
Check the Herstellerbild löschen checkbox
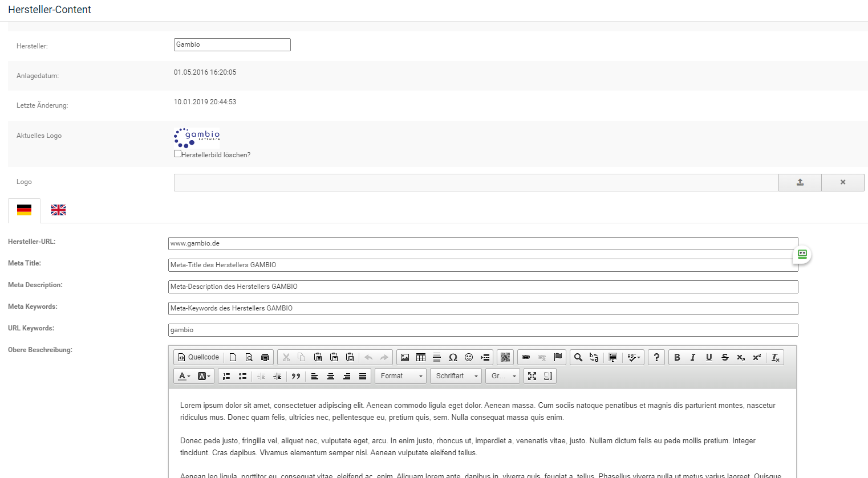178,154
